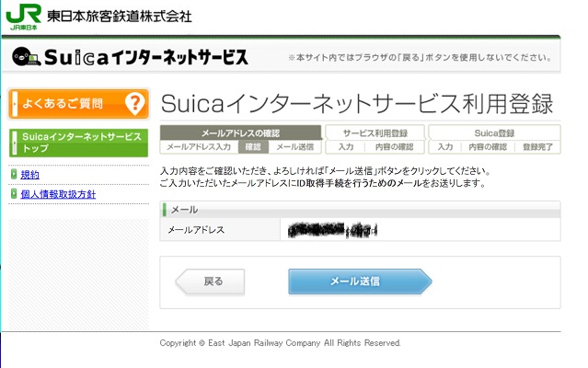Click the Suica penguin mascot icon
Image resolution: width=588 pixels, height=368 pixels.
pos(26,57)
